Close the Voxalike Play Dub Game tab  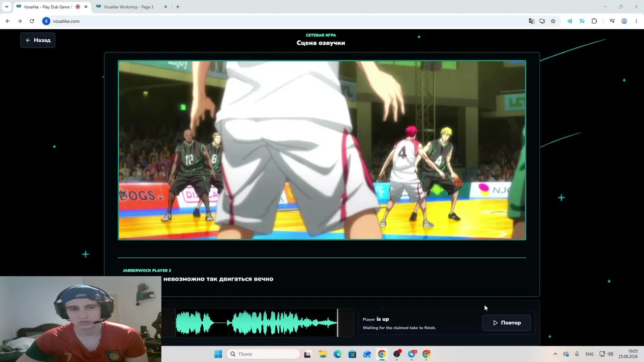(86, 7)
